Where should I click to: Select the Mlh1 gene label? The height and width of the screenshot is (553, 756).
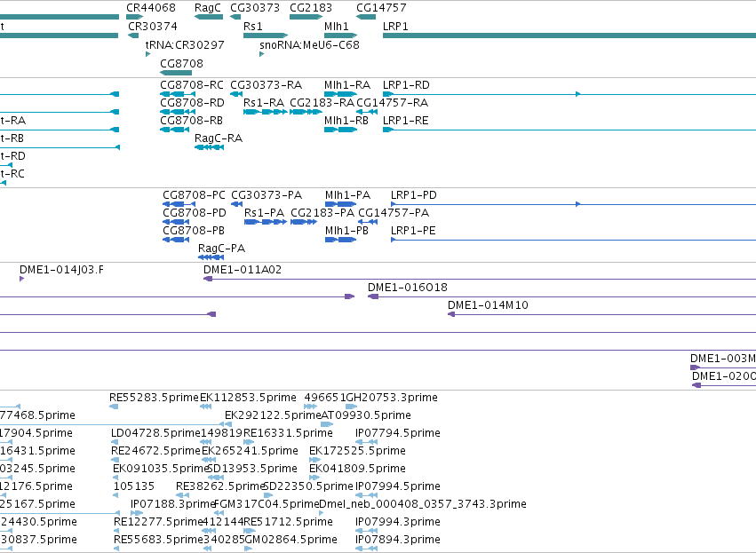(337, 26)
